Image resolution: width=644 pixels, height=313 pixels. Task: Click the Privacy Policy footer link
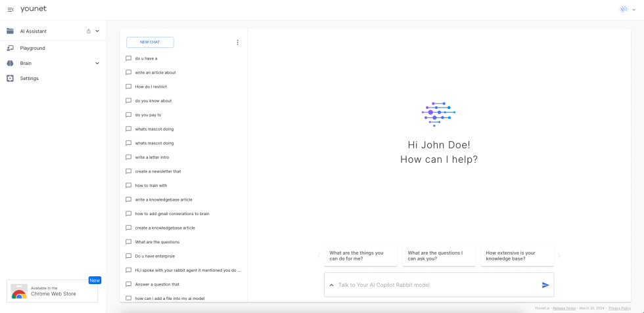click(619, 308)
